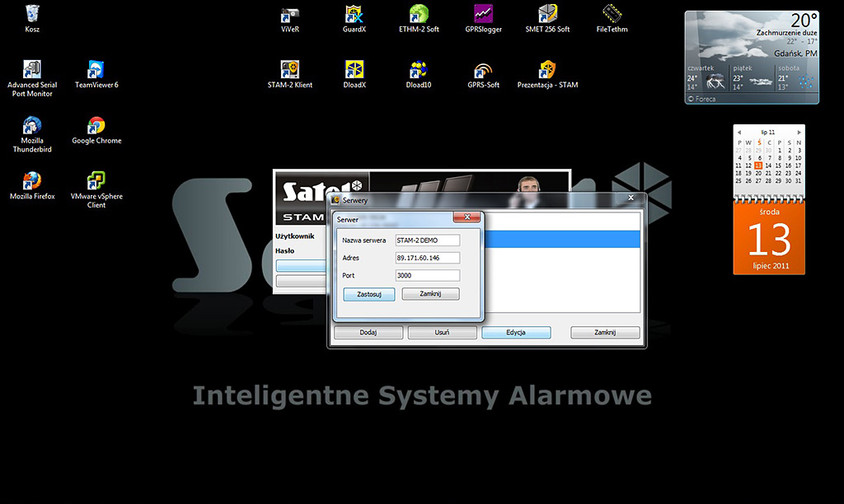Click the STAM-2 Klient shortcut
Image resolution: width=844 pixels, height=504 pixels.
coord(290,71)
